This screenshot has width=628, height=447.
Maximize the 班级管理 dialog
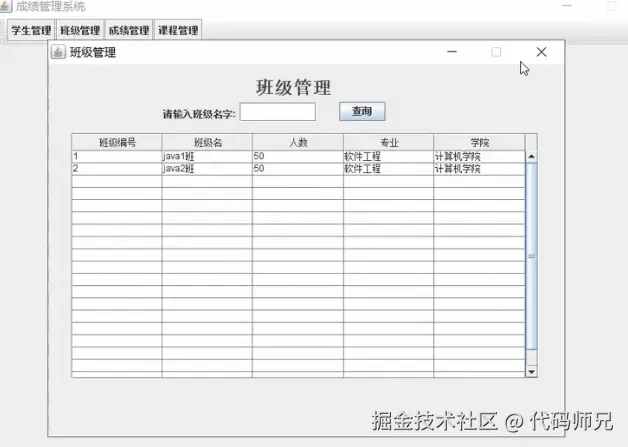[x=496, y=52]
